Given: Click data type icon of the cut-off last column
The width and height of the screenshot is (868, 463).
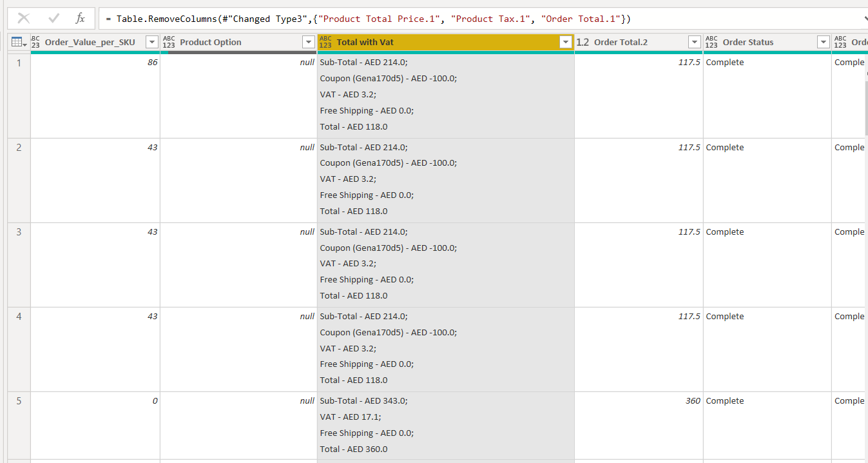Looking at the screenshot, I should [840, 42].
